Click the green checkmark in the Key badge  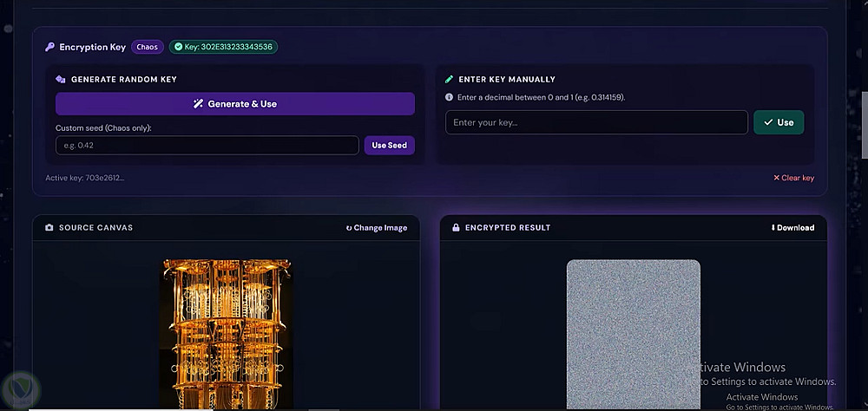point(178,47)
